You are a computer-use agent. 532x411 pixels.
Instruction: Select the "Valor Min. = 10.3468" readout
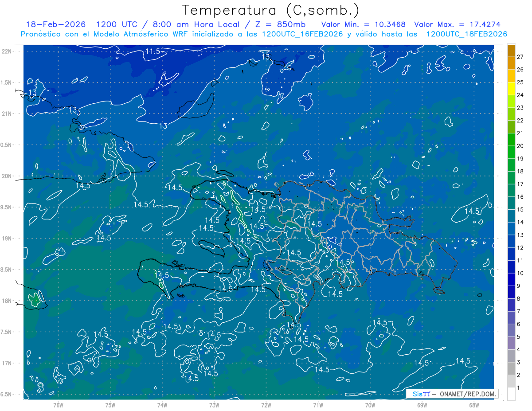(364, 24)
